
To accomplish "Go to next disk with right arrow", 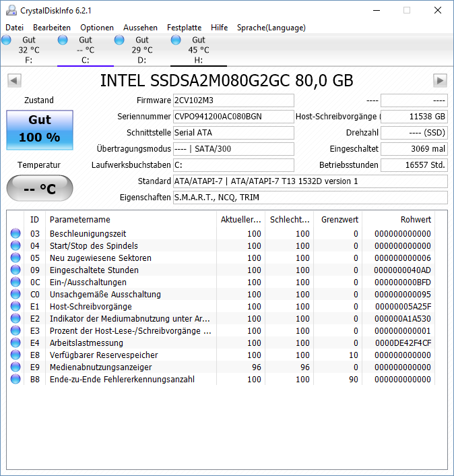I will pyautogui.click(x=440, y=81).
